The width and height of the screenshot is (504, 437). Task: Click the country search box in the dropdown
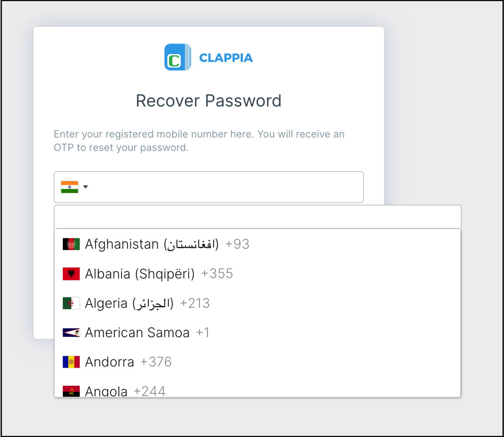click(257, 216)
